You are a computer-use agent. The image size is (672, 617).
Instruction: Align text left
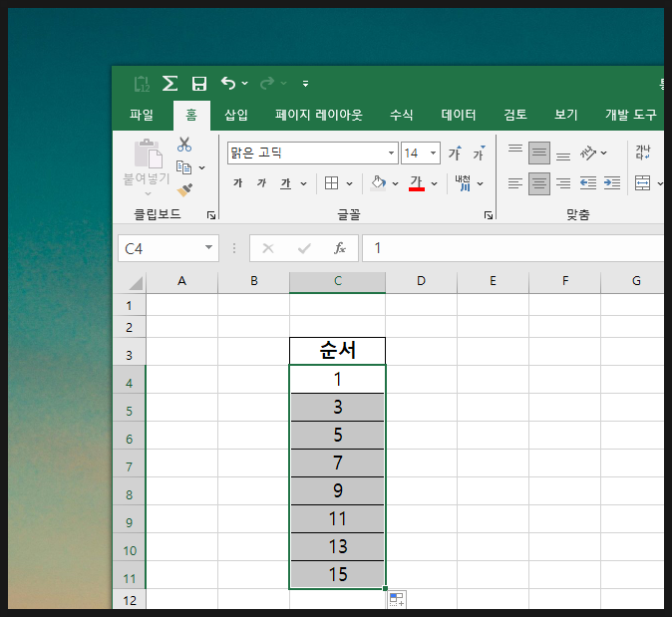[515, 183]
